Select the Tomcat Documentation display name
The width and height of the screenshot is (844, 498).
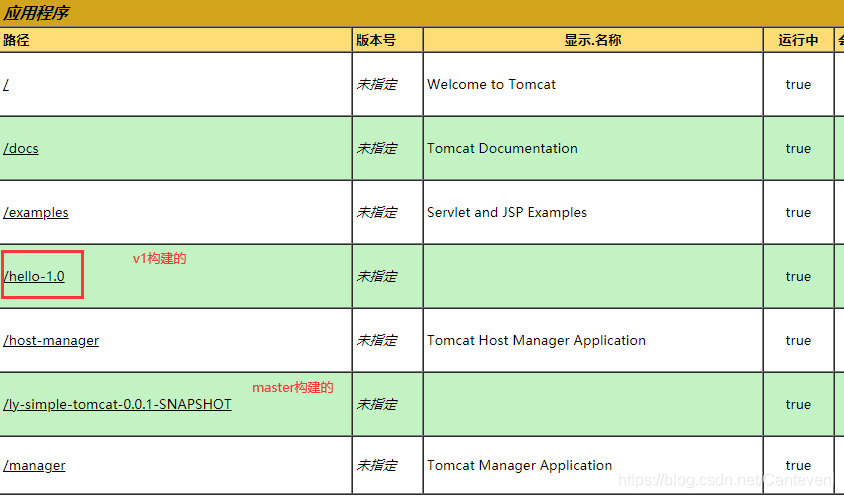pyautogui.click(x=502, y=149)
